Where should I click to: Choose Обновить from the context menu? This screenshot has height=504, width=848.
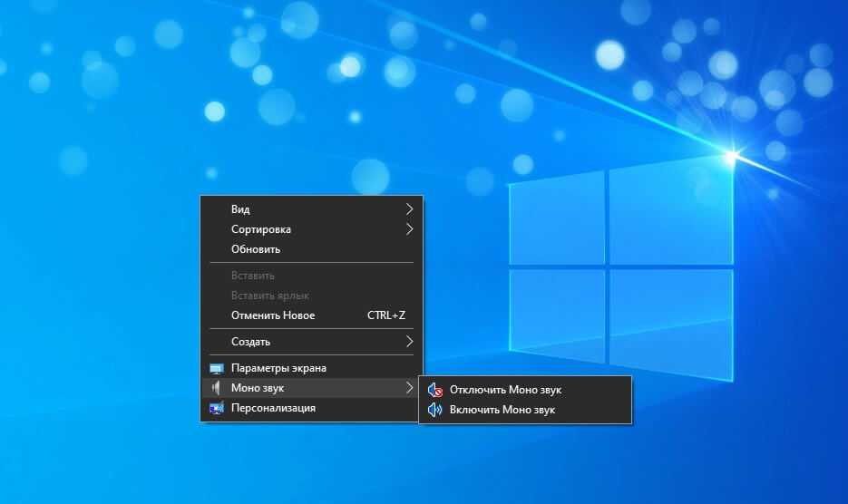(x=256, y=249)
